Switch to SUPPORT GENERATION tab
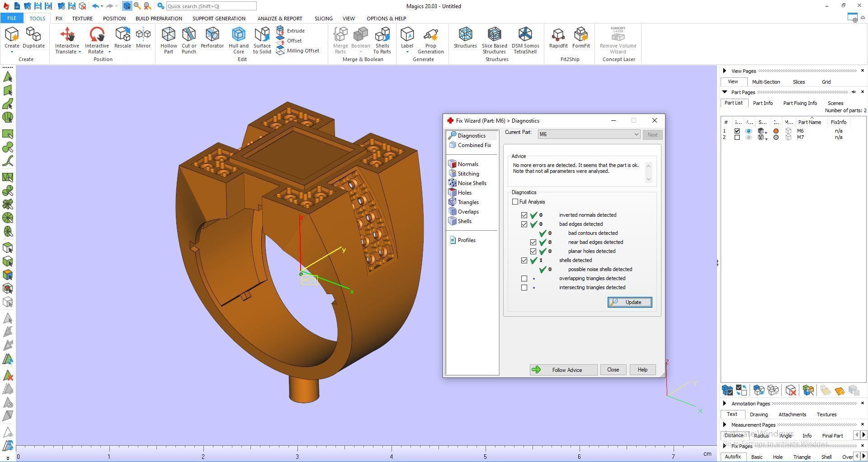868x462 pixels. point(219,19)
